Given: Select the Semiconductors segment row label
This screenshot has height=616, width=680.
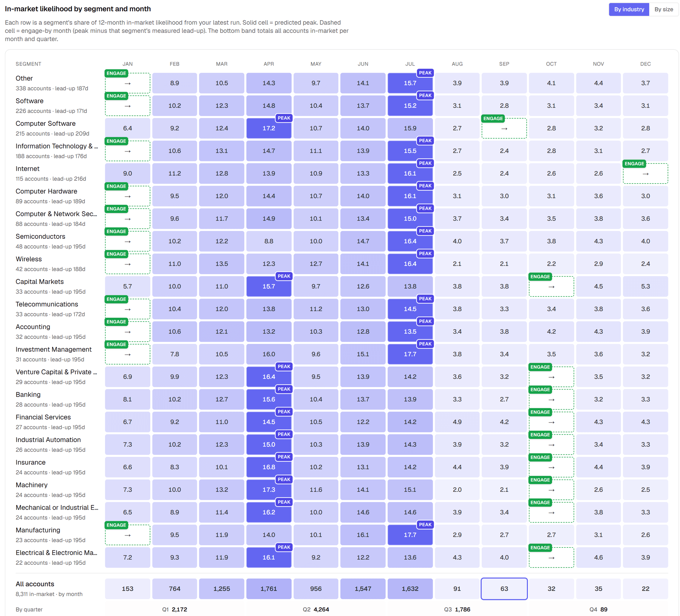Looking at the screenshot, I should click(x=41, y=237).
